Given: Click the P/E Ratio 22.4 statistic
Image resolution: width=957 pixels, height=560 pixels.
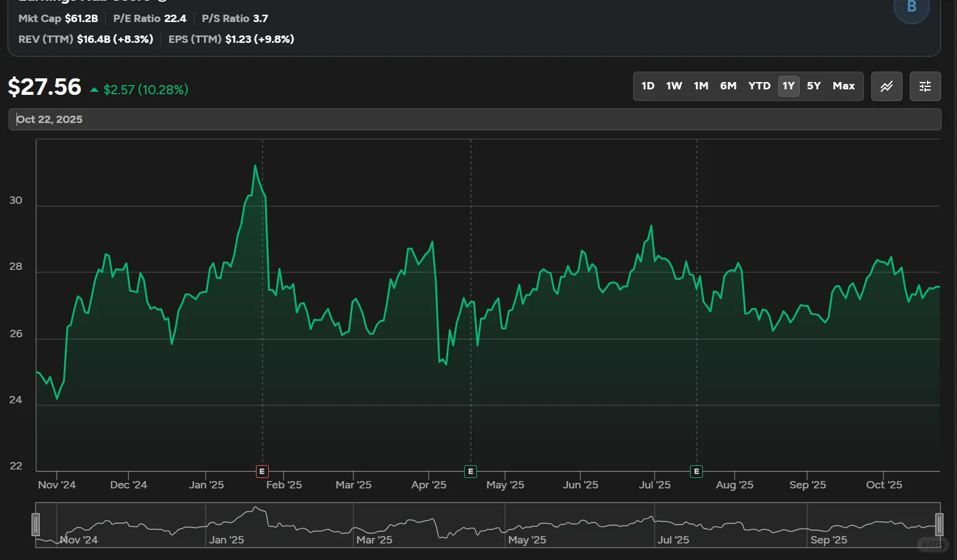Looking at the screenshot, I should [149, 18].
